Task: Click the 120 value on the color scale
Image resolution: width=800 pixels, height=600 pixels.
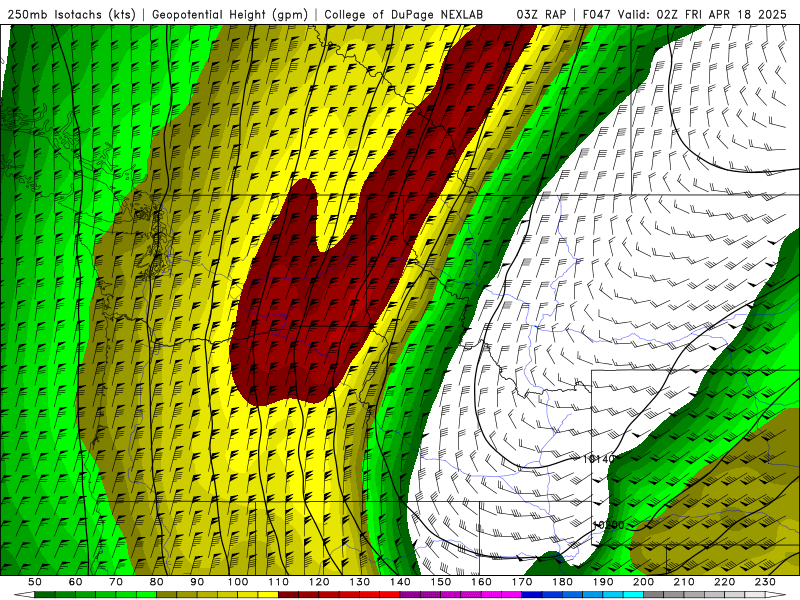Action: [319, 582]
